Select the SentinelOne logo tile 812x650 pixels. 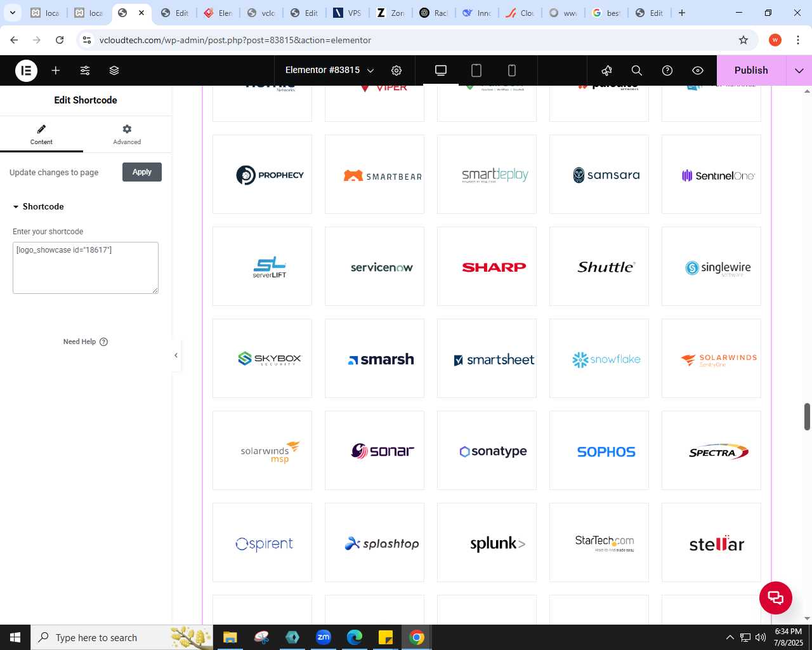click(711, 174)
